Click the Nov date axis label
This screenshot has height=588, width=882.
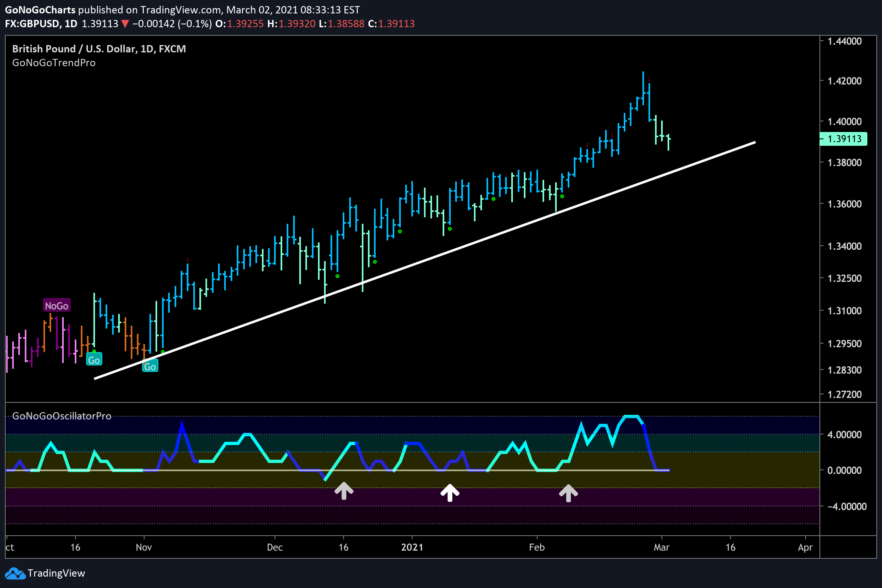144,547
